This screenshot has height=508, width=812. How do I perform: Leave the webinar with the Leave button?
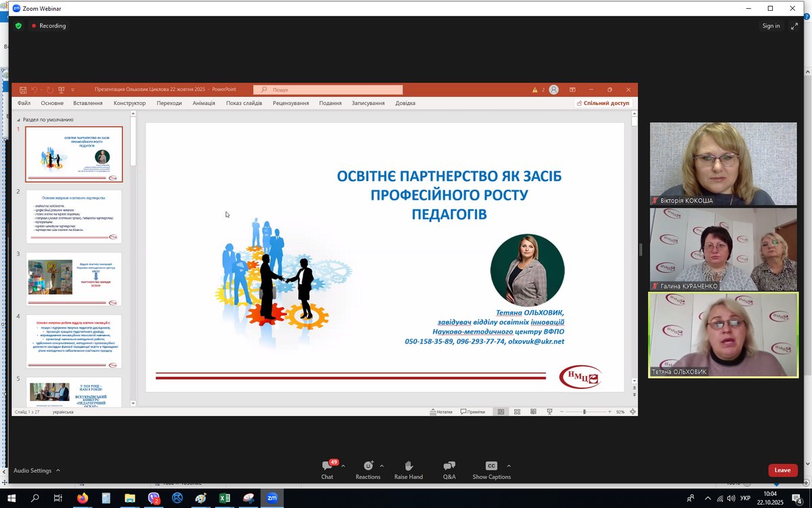click(782, 470)
